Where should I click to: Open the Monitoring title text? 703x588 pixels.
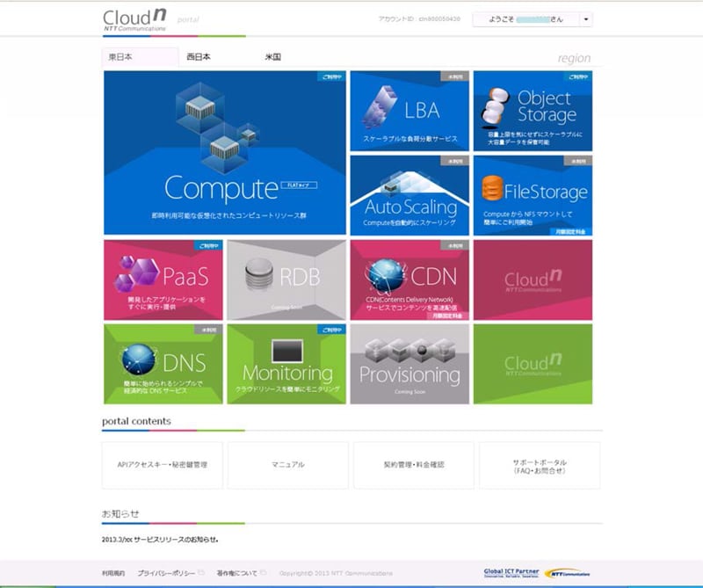coord(287,374)
